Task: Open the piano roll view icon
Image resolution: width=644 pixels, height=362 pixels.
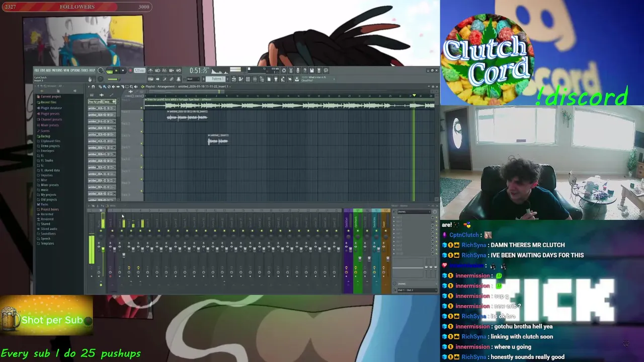Action: click(x=241, y=79)
